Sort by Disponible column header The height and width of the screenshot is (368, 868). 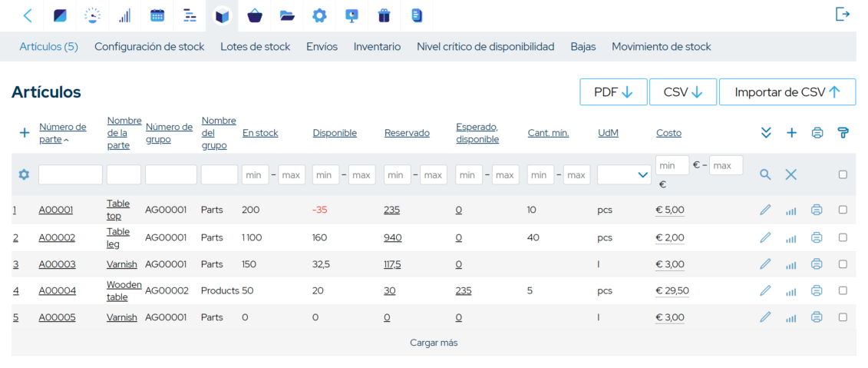pos(335,133)
